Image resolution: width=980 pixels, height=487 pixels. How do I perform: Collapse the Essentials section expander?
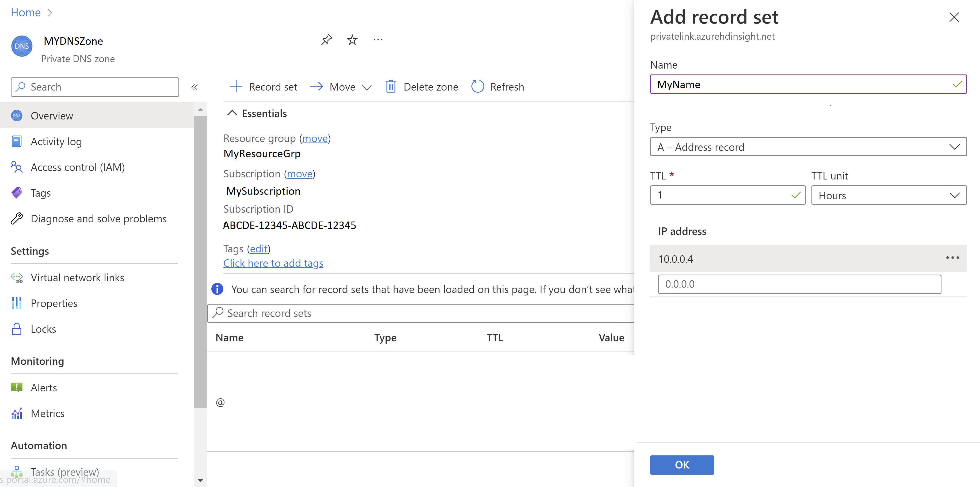[x=232, y=113]
